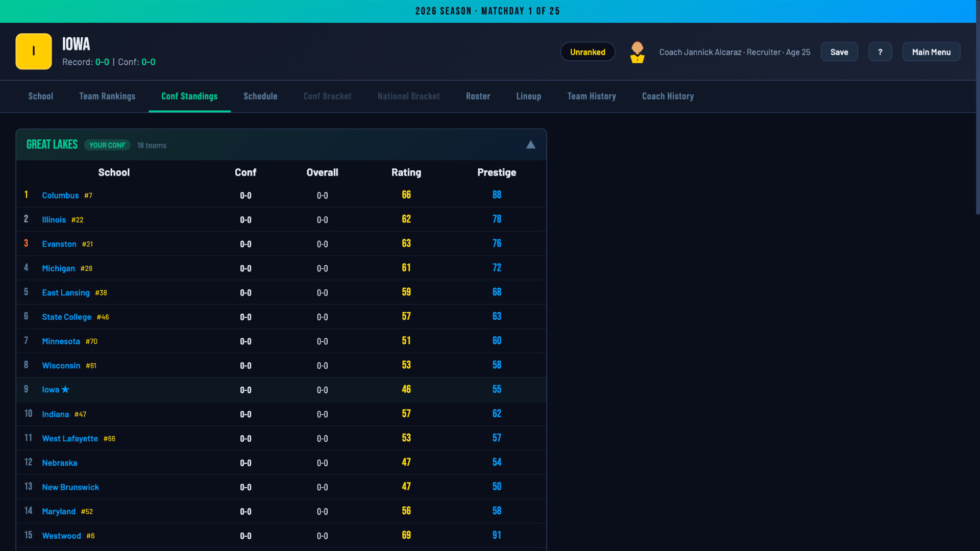Open the help question mark button
This screenshot has height=551, width=980.
tap(880, 52)
